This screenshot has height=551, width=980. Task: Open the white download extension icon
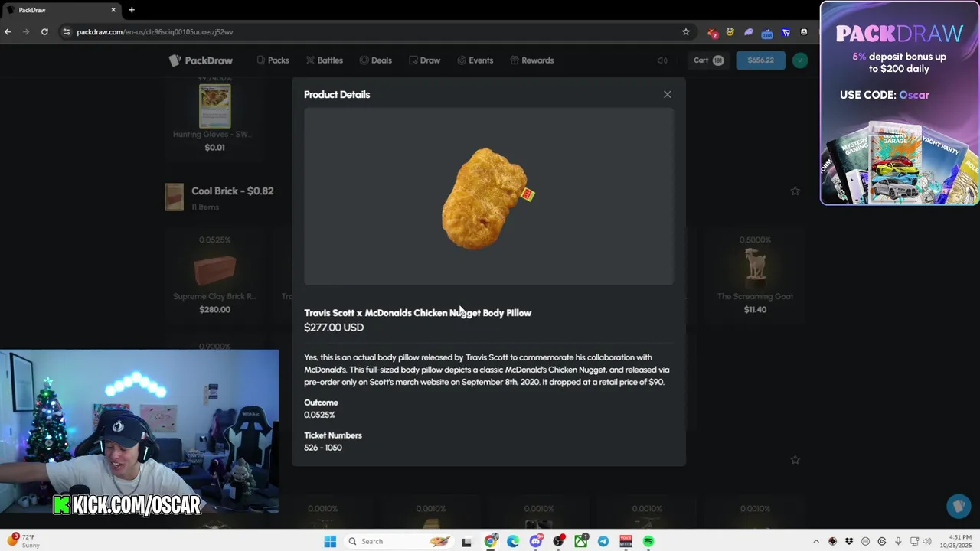[x=804, y=32]
